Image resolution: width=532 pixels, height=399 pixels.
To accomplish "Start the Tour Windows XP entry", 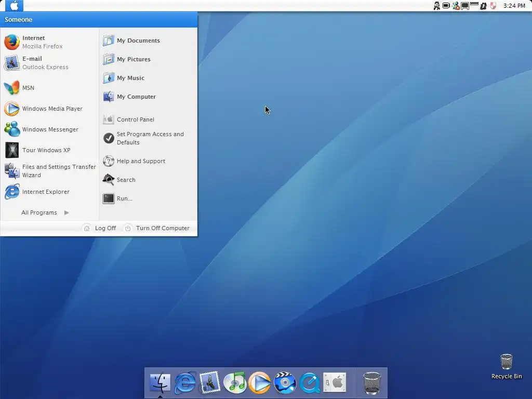I will [49, 150].
